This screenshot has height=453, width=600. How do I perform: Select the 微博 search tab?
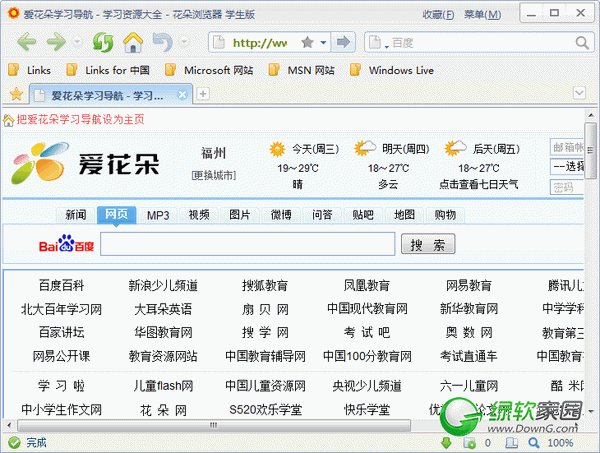pos(281,215)
